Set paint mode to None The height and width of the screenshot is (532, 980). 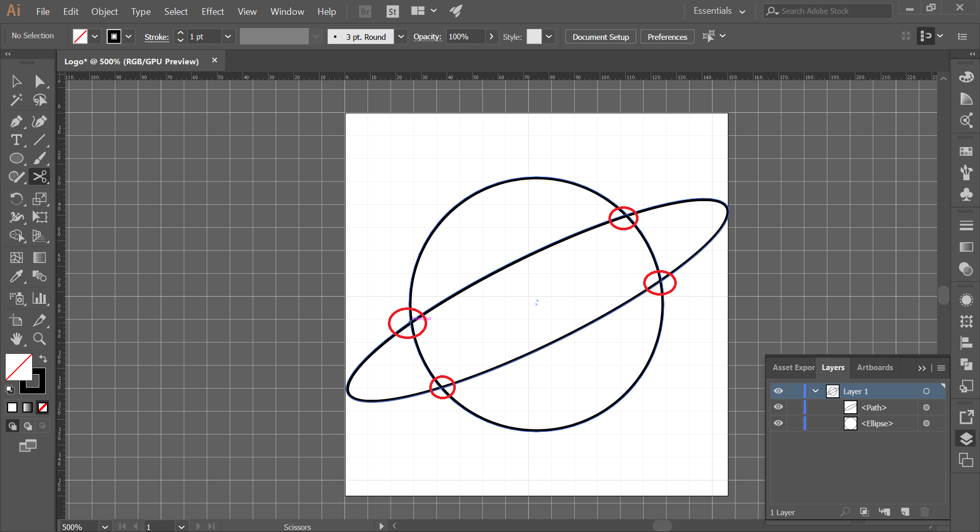43,407
